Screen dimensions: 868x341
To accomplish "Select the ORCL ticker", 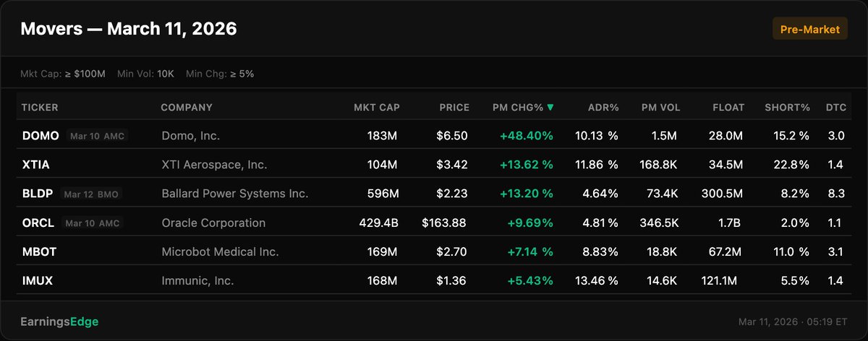I will pos(38,223).
